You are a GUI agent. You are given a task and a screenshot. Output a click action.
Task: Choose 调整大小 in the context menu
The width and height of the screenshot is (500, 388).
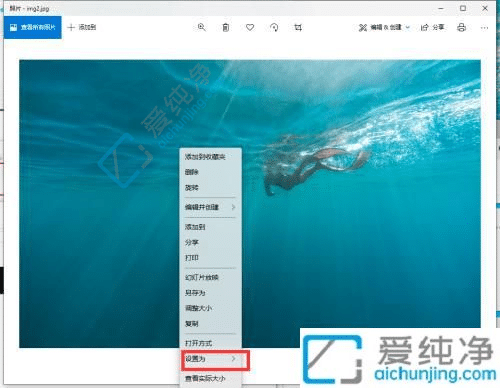(211, 308)
